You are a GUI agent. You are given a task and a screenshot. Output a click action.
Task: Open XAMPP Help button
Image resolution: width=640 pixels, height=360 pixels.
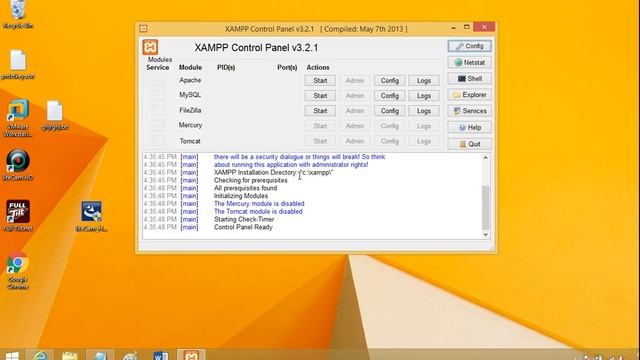(x=469, y=127)
